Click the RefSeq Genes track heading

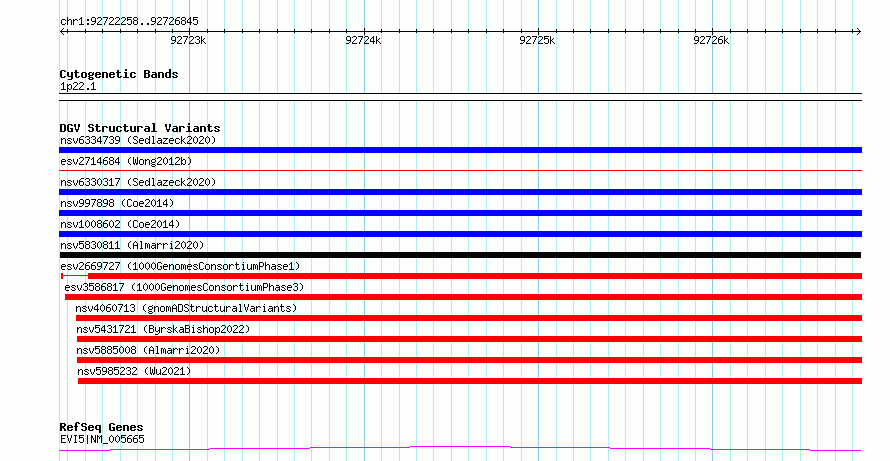pyautogui.click(x=101, y=428)
